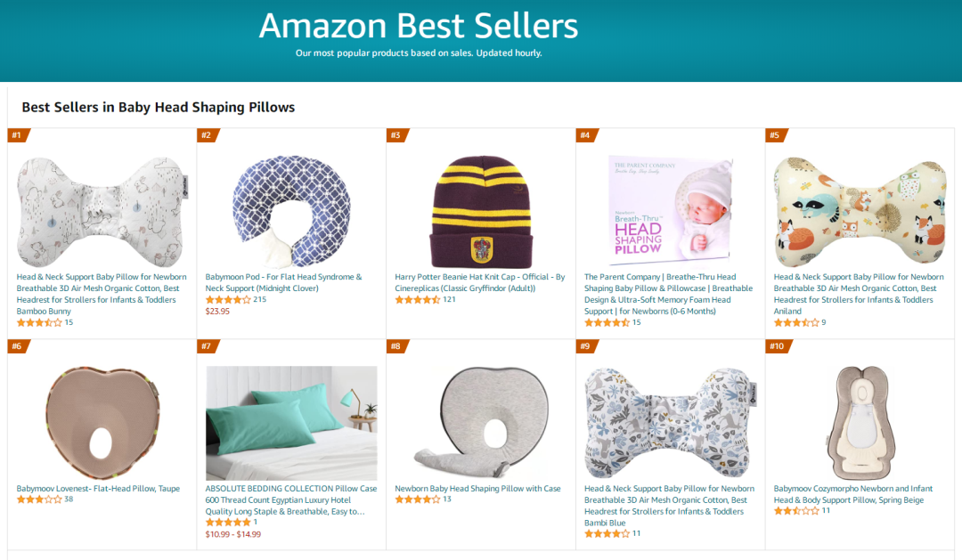The image size is (962, 560).
Task: Click Newborn Baby Head Shaping Pillow with Case
Action: click(477, 489)
